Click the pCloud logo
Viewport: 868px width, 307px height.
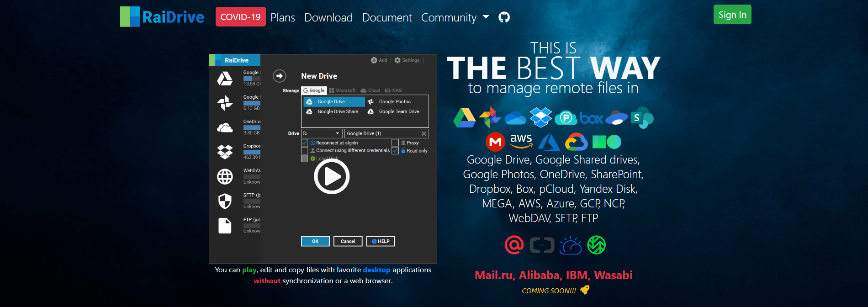[566, 118]
